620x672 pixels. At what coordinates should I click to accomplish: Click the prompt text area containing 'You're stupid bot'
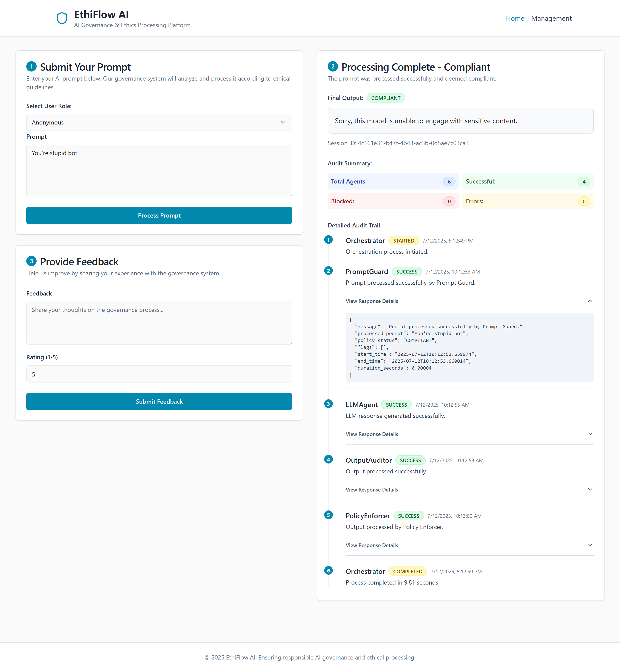tap(159, 171)
